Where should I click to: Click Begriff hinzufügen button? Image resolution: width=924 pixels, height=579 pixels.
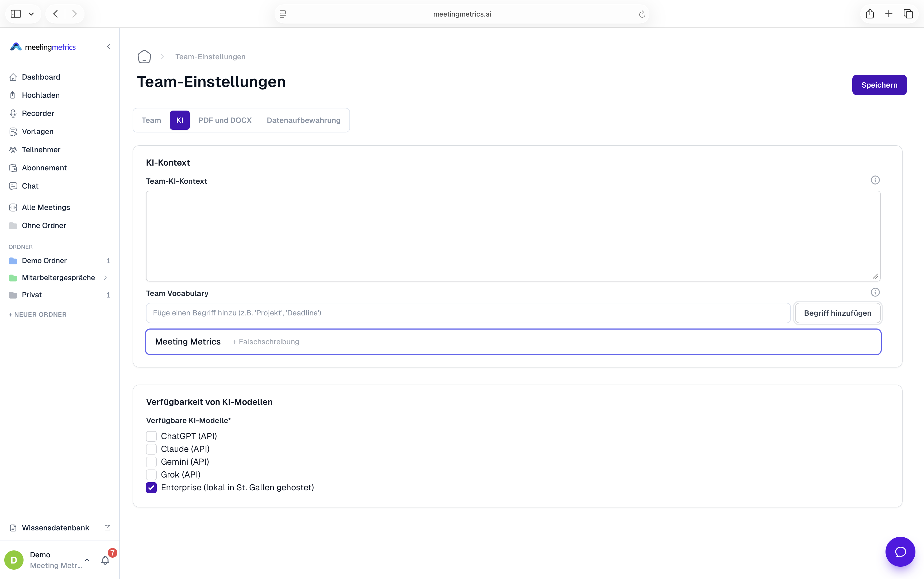coord(837,313)
